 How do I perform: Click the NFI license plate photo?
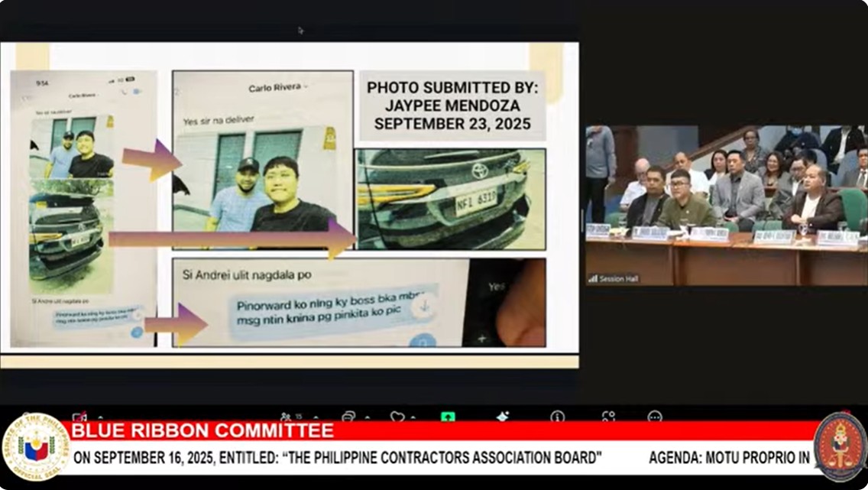click(x=451, y=199)
